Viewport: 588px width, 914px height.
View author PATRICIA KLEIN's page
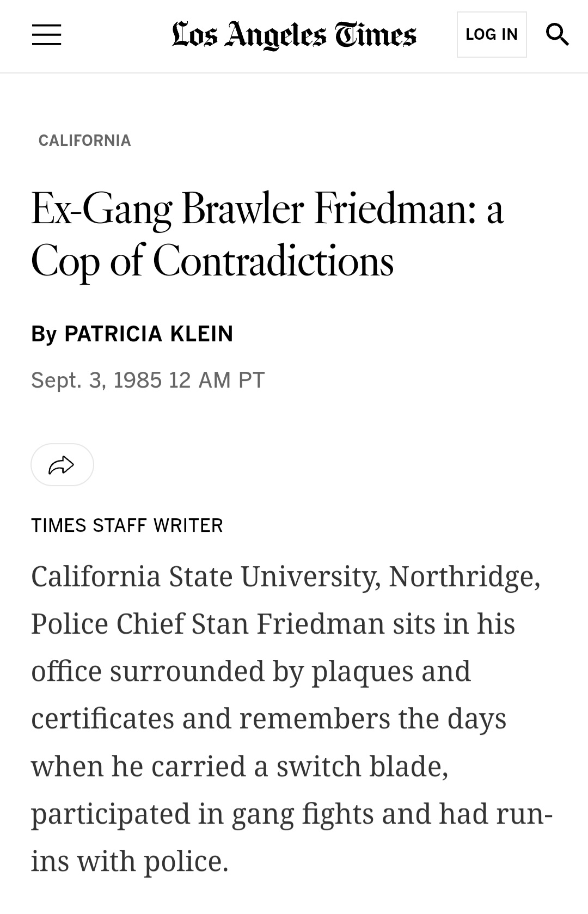click(x=149, y=334)
